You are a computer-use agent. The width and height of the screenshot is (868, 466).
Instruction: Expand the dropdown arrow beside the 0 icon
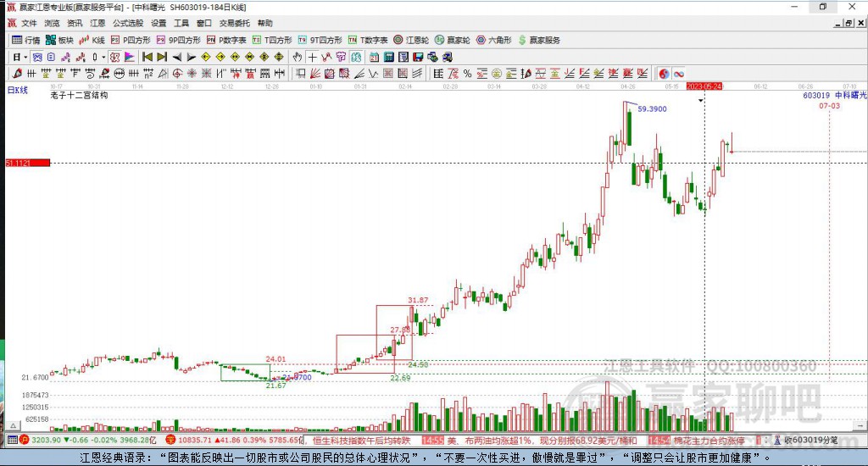[103, 57]
